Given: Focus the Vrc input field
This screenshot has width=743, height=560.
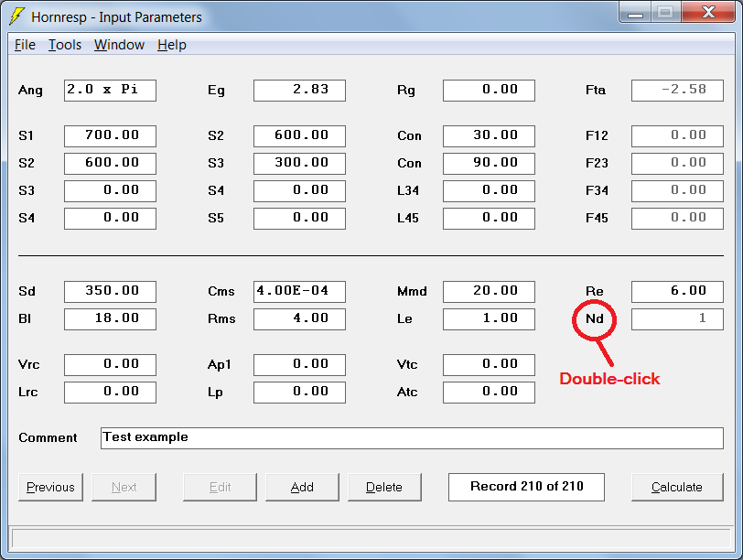Looking at the screenshot, I should pyautogui.click(x=111, y=365).
